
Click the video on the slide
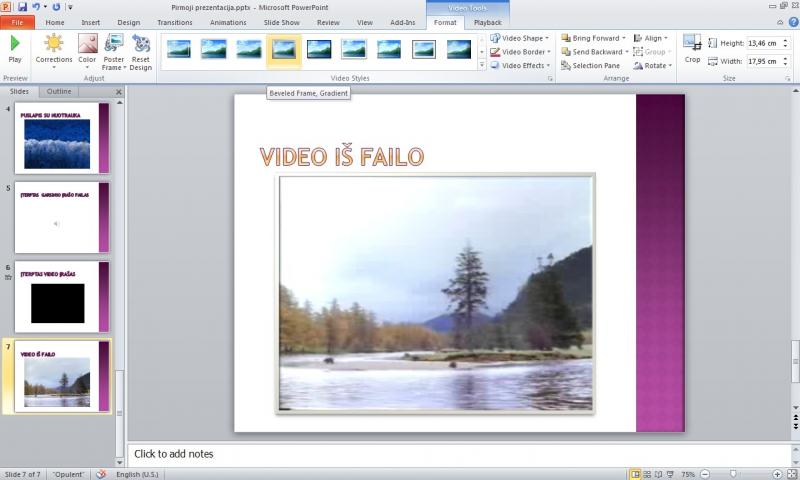435,293
